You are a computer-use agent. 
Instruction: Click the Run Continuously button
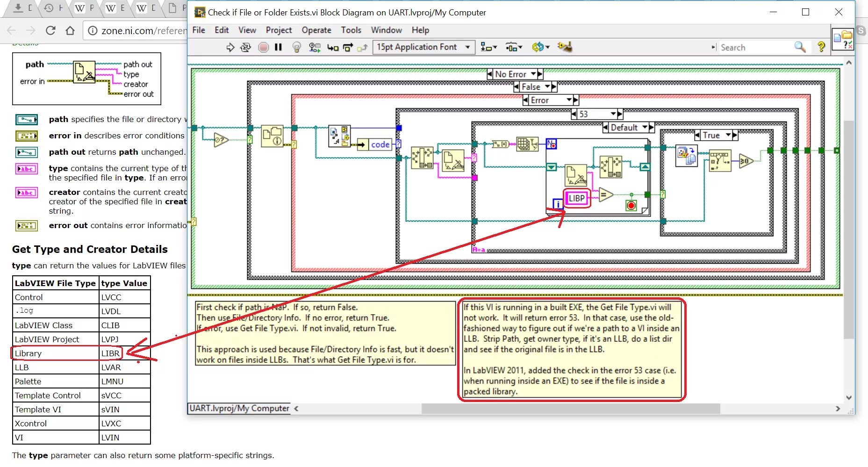245,47
